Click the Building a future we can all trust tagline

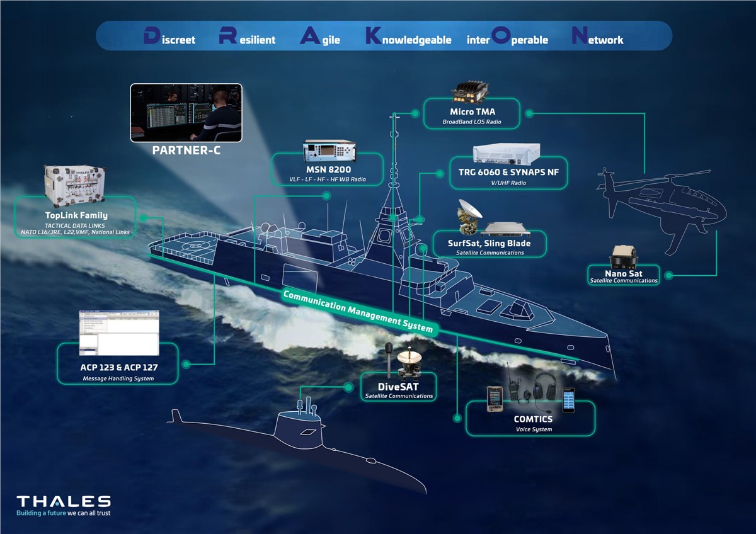[64, 513]
